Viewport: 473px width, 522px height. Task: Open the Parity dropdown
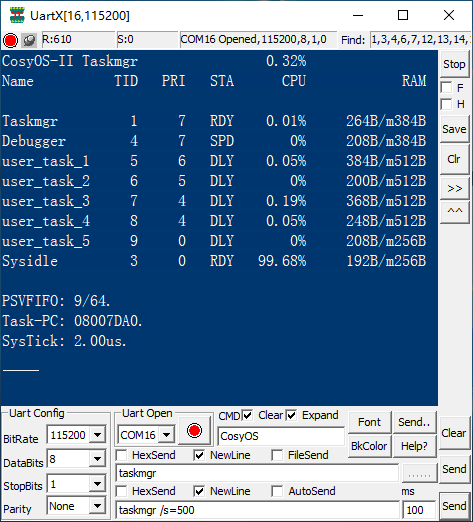97,506
